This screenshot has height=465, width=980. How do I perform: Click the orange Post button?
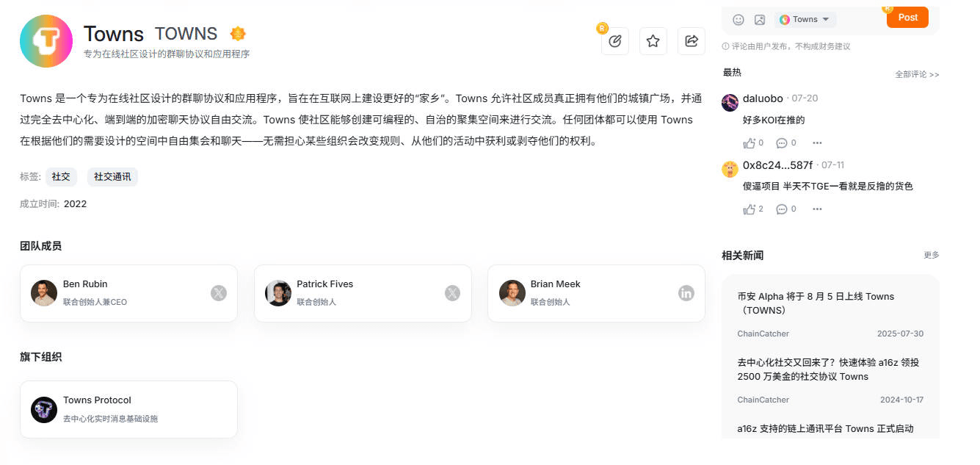pos(907,18)
